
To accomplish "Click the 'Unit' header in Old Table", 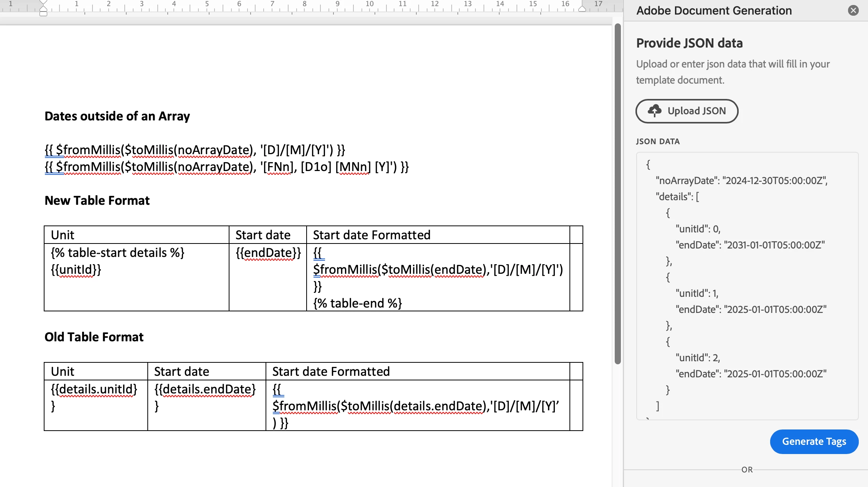I will (x=63, y=372).
